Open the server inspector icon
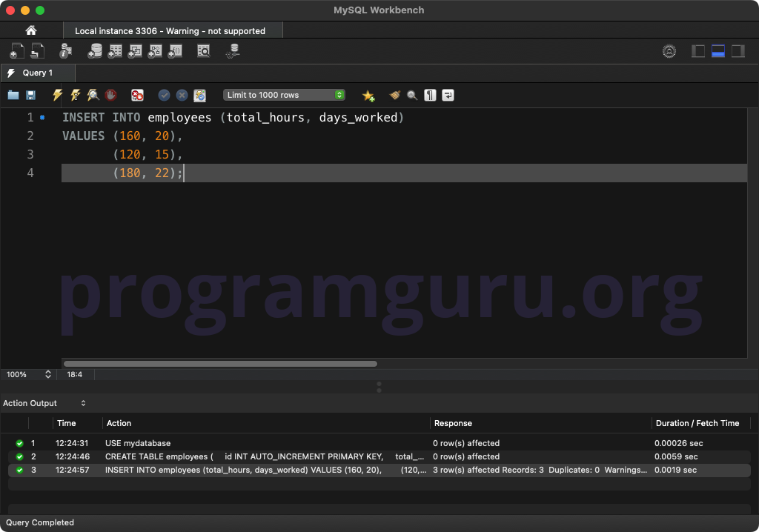Image resolution: width=759 pixels, height=532 pixels. pyautogui.click(x=65, y=51)
